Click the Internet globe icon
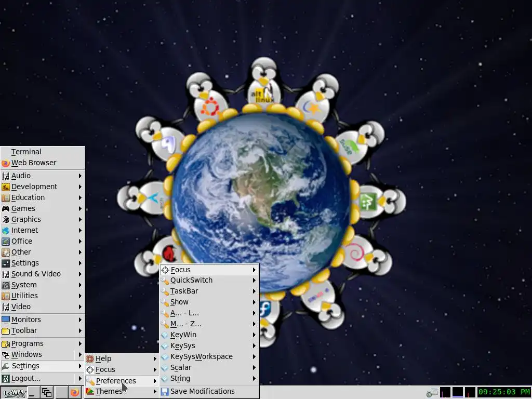Viewport: 532px width, 399px height. [x=5, y=231]
